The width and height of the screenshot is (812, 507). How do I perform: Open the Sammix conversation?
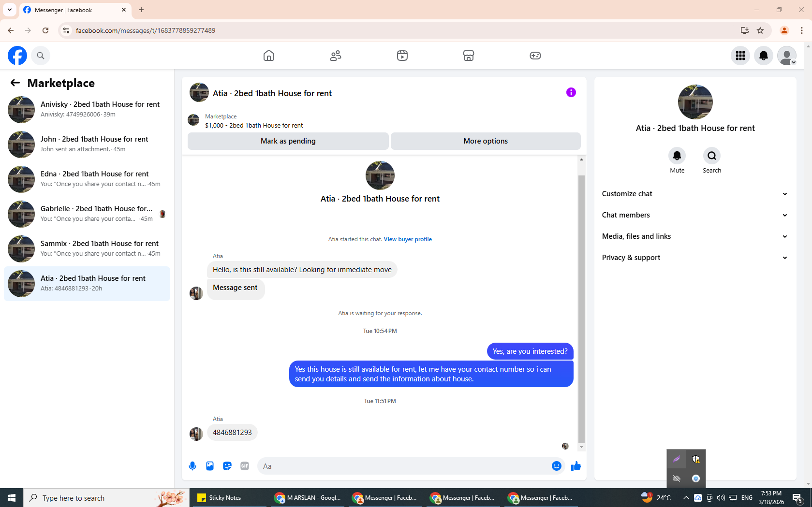click(87, 249)
